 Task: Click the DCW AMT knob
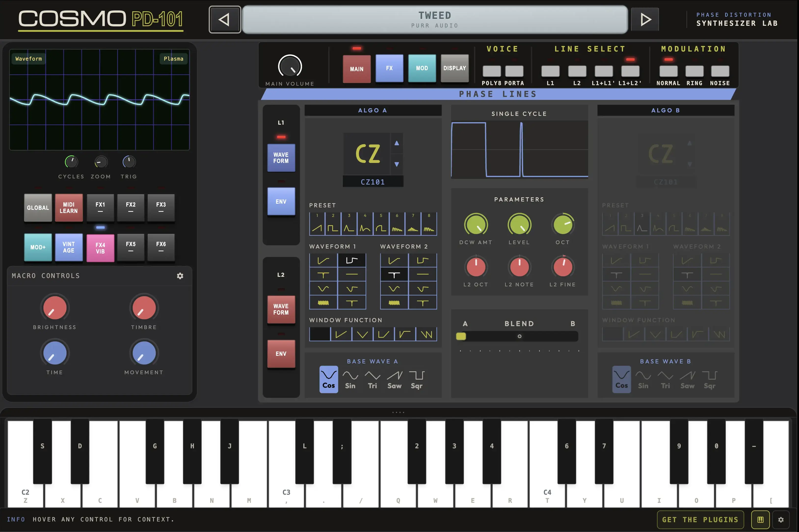coord(476,225)
